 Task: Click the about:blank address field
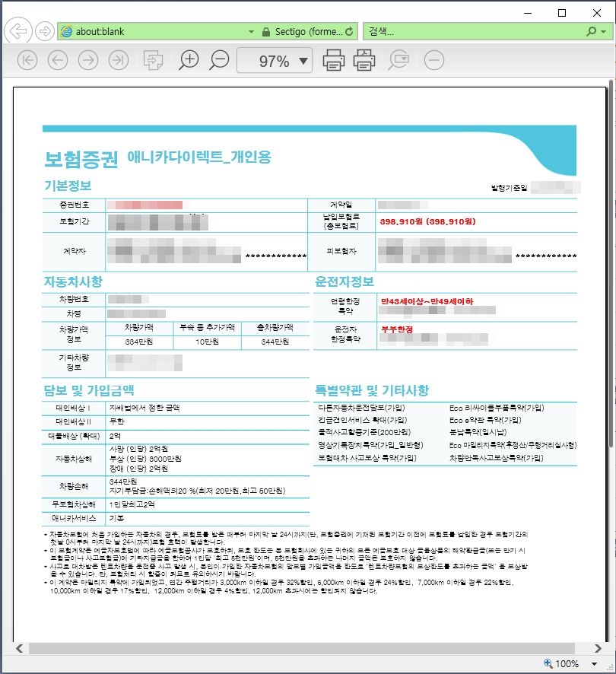coord(154,31)
